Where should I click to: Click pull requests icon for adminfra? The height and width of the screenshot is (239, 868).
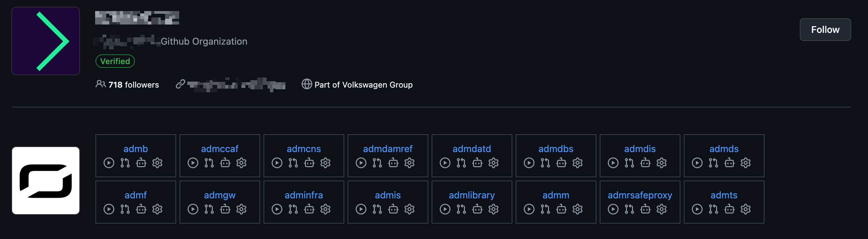tap(293, 209)
